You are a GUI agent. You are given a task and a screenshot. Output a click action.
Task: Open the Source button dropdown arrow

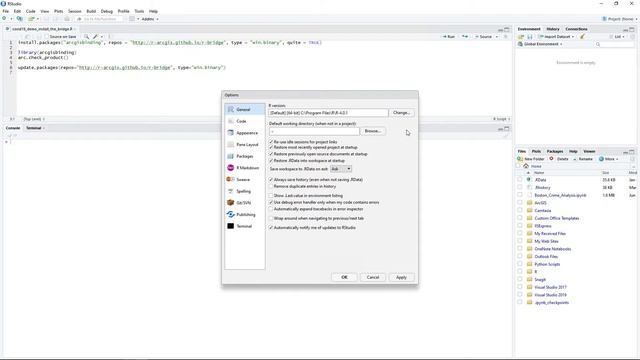point(497,37)
